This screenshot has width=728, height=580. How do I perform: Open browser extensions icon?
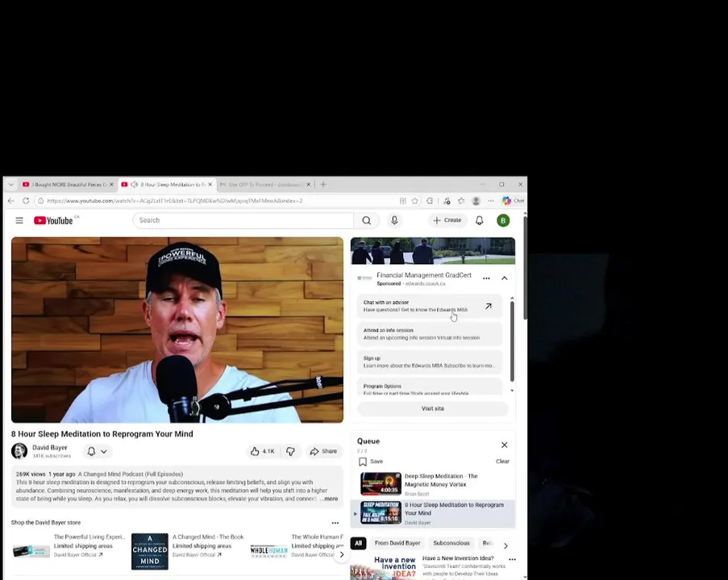(430, 201)
